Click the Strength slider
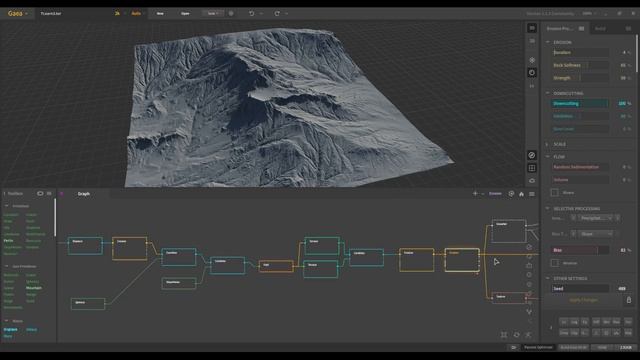Image resolution: width=640 pixels, height=360 pixels. 580,78
